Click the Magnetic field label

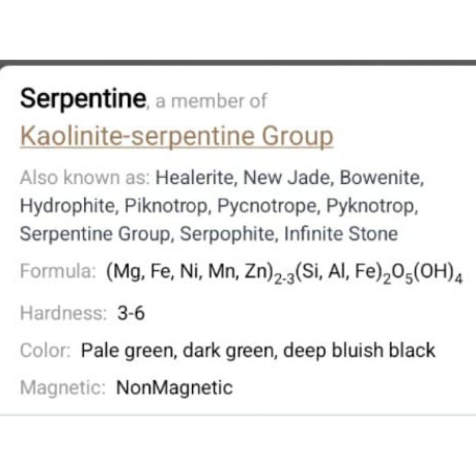[x=63, y=388]
